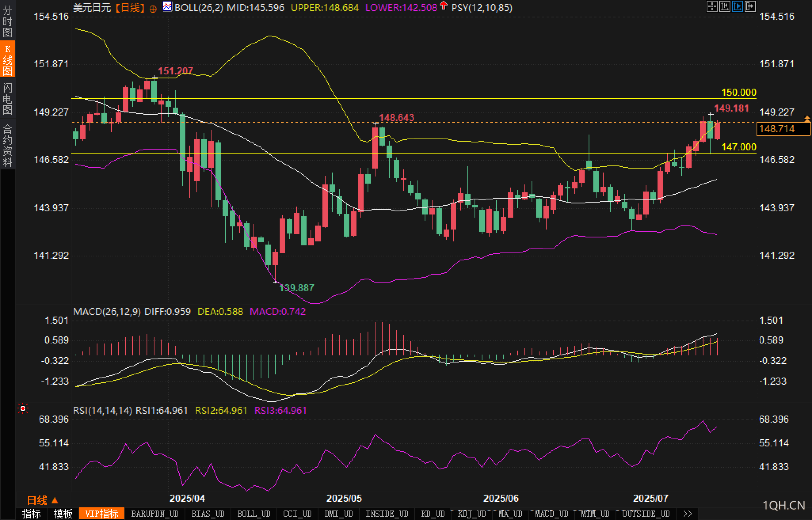Click the orange arrow marker at right price axis
The height and width of the screenshot is (520, 812).
click(807, 118)
